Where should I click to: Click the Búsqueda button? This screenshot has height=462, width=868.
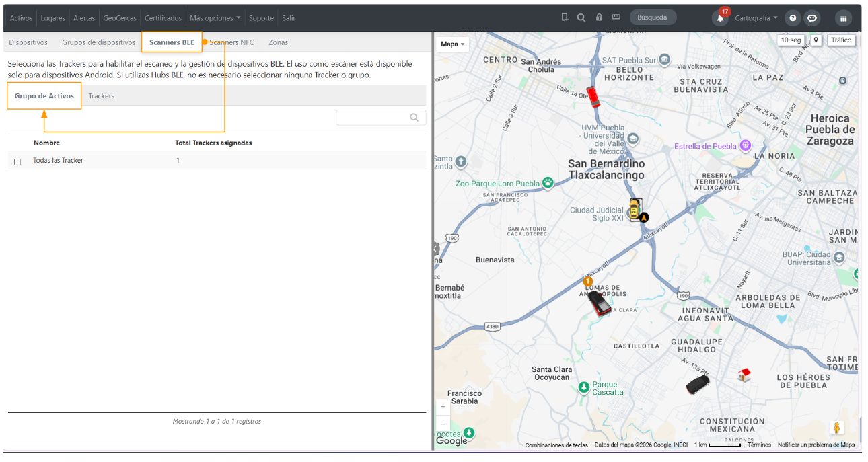[653, 17]
